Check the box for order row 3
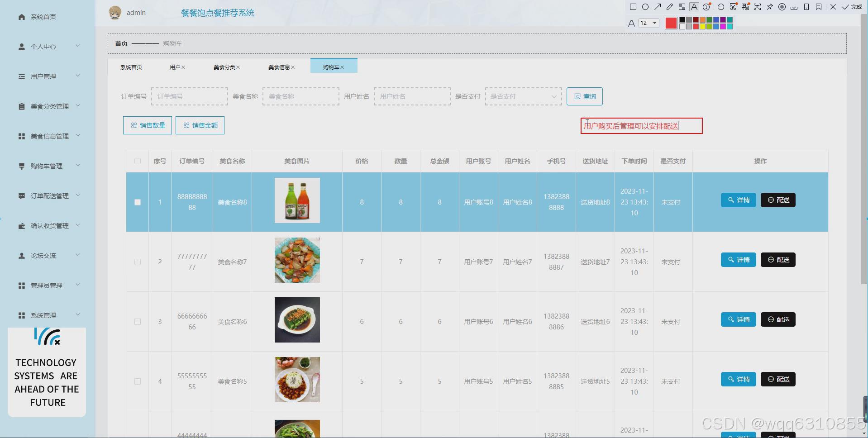The image size is (868, 438). (x=138, y=322)
